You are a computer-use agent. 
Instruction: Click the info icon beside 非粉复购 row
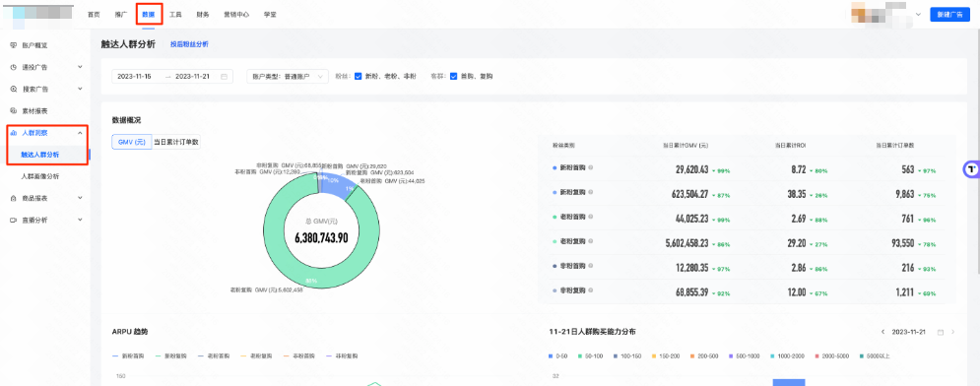click(x=591, y=290)
